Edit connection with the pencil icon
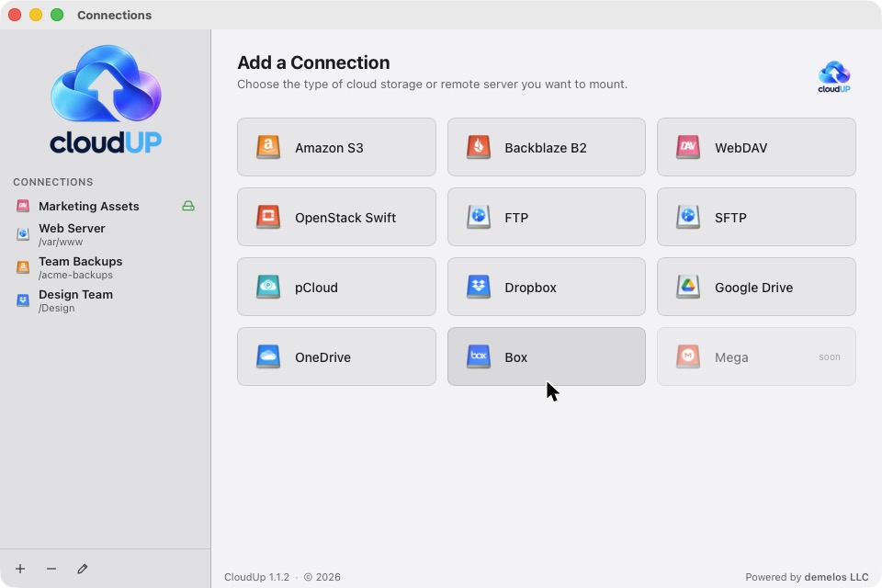The height and width of the screenshot is (588, 882). tap(82, 569)
